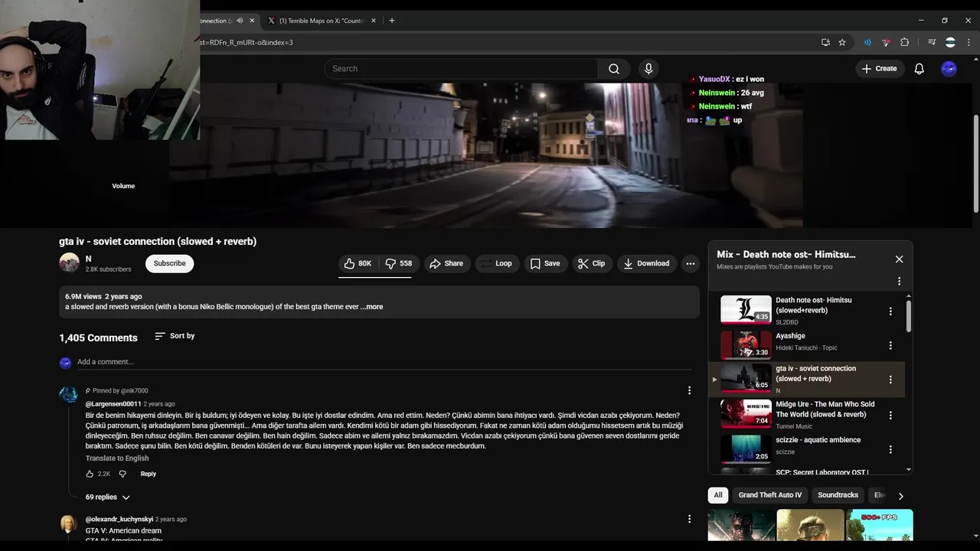This screenshot has height=551, width=980.
Task: Like the video (80K thumbs up)
Action: 358,263
